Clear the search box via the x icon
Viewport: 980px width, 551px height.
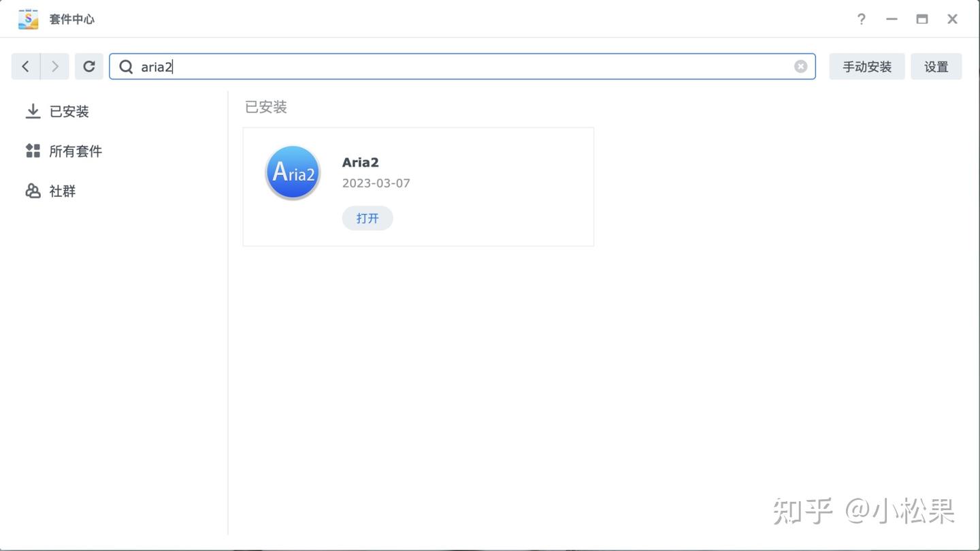[800, 66]
